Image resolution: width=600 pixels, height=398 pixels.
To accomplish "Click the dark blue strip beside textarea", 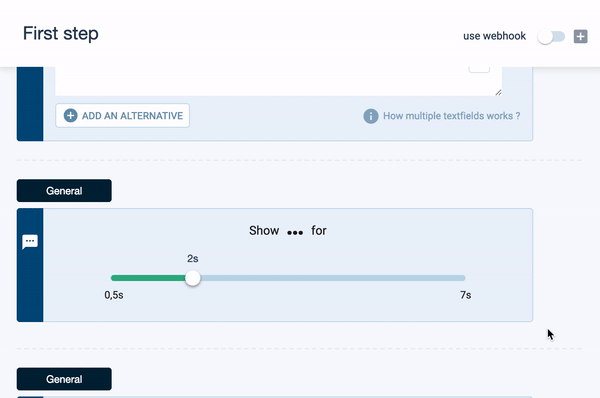I will [30, 104].
